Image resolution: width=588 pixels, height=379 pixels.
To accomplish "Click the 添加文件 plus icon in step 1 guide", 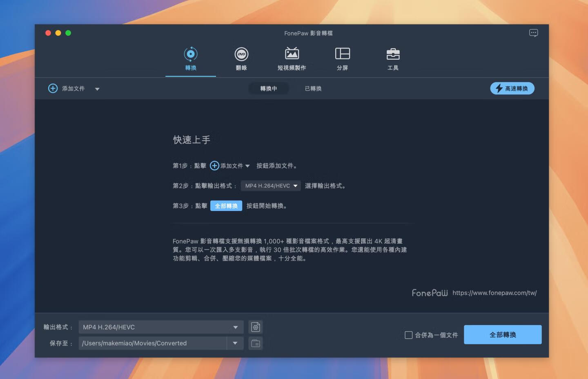I will click(x=214, y=166).
